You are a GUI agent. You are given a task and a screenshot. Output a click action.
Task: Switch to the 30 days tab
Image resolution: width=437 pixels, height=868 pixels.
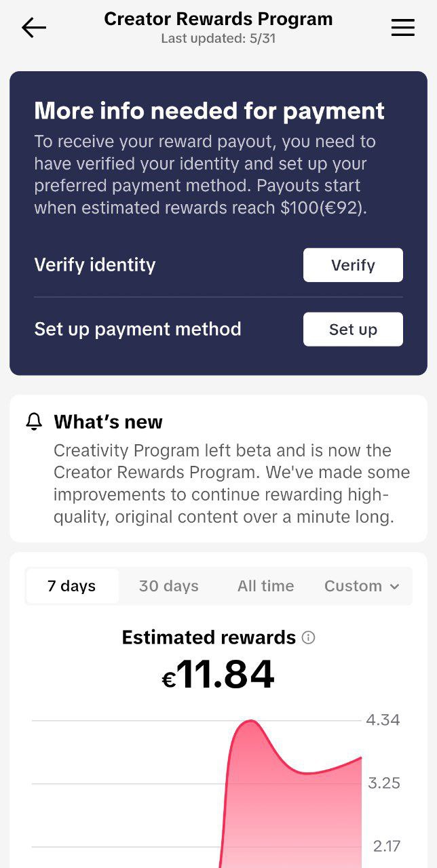[169, 586]
